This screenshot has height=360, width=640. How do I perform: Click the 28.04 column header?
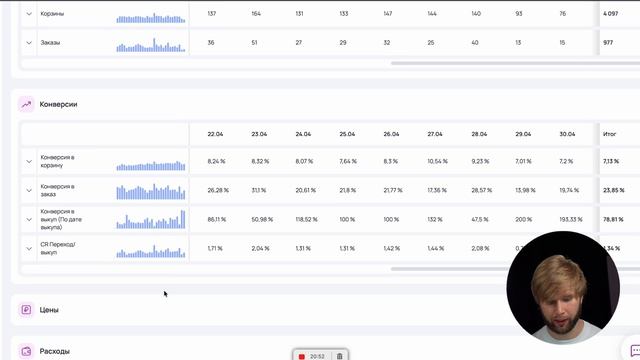pyautogui.click(x=479, y=134)
